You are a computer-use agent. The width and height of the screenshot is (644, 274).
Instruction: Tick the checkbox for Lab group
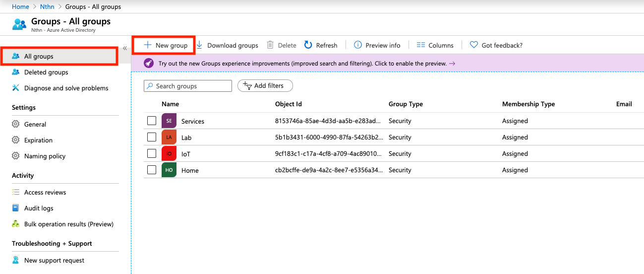152,137
